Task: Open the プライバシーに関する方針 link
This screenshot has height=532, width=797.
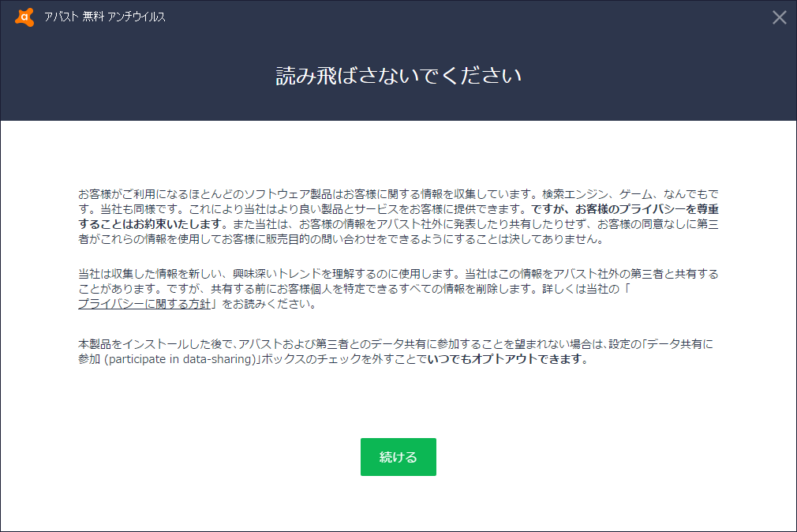Action: [144, 304]
